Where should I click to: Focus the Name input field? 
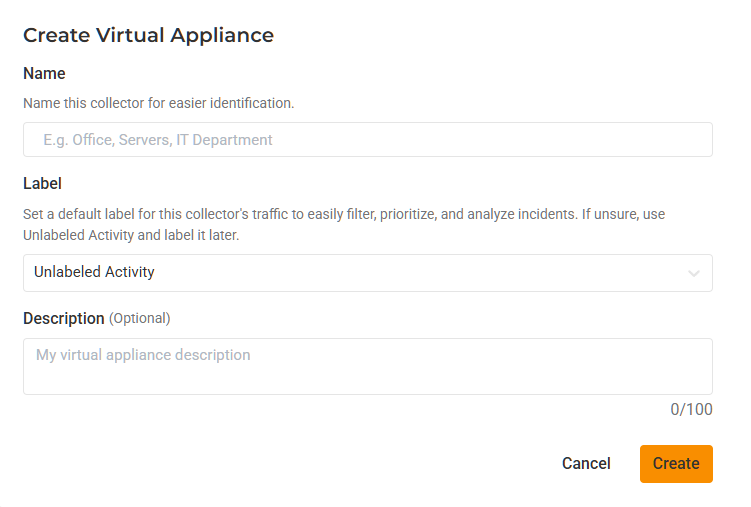click(x=367, y=140)
